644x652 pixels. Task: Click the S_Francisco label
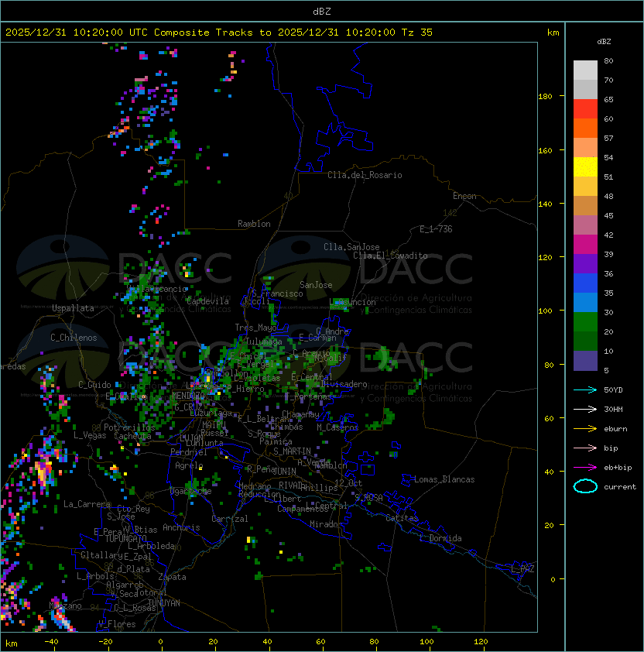click(x=277, y=293)
